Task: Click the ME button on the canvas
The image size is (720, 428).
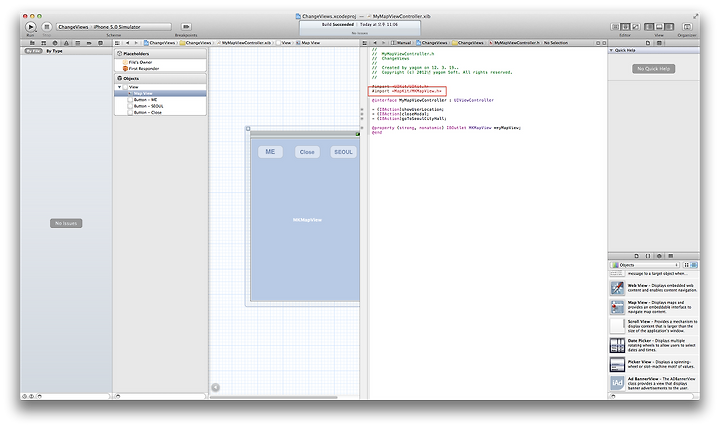Action: [x=270, y=152]
